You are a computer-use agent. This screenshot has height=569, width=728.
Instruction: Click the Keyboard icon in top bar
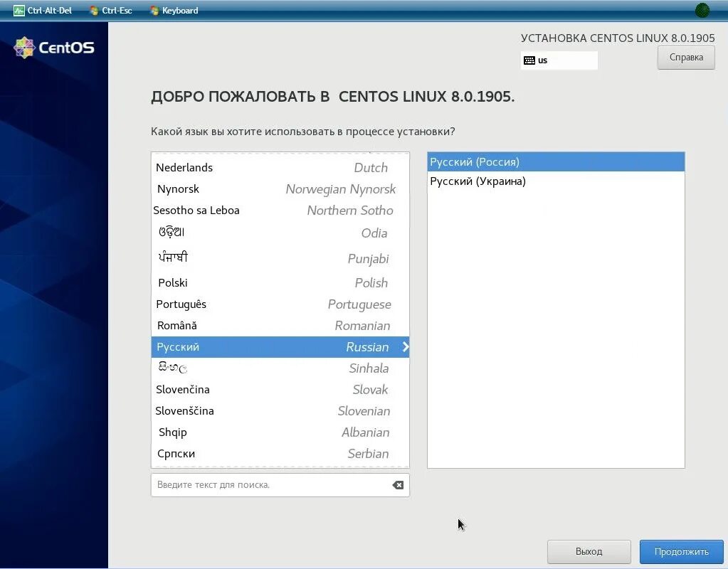point(154,11)
